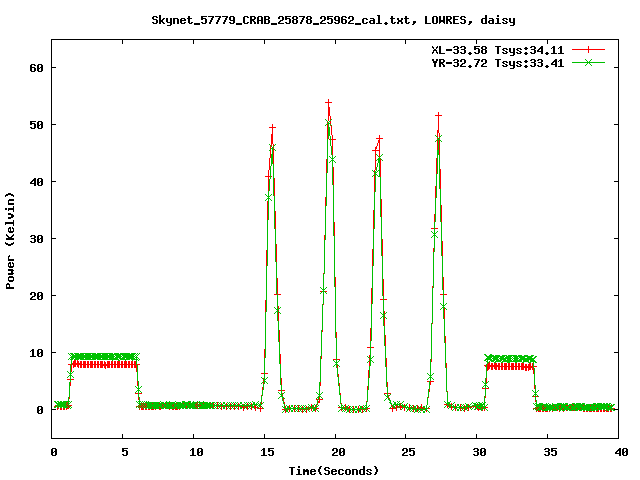
Task: Click the x-axis tick label 35
Action: coord(550,452)
